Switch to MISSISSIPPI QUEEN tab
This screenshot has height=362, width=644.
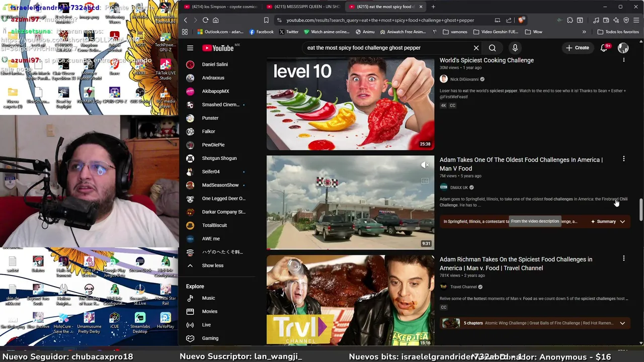[303, 7]
